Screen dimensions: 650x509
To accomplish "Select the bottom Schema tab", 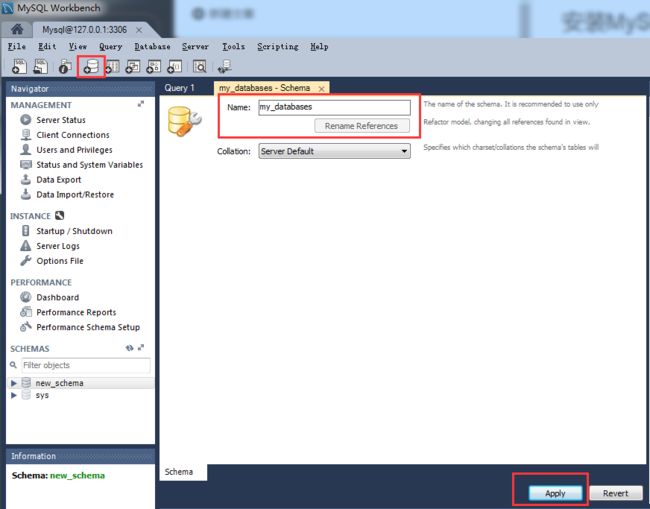I will tap(179, 472).
